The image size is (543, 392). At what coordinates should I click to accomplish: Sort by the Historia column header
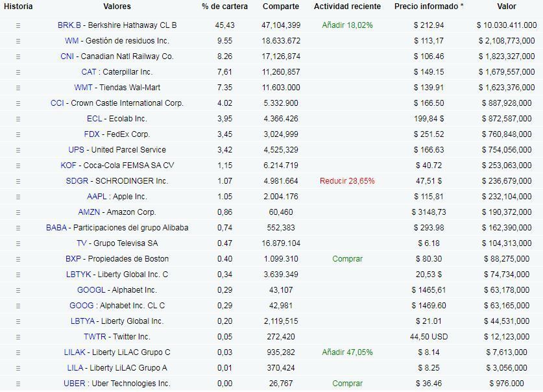(18, 6)
